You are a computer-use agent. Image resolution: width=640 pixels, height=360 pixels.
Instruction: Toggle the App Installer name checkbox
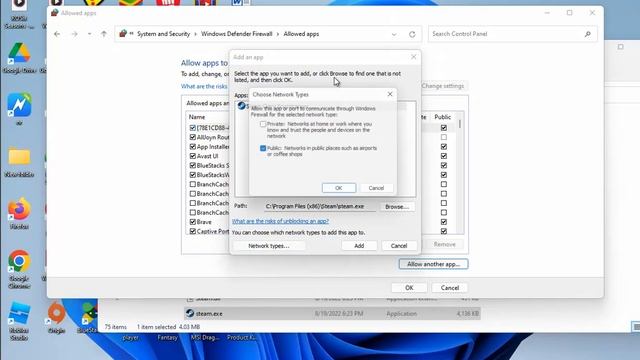click(x=193, y=147)
